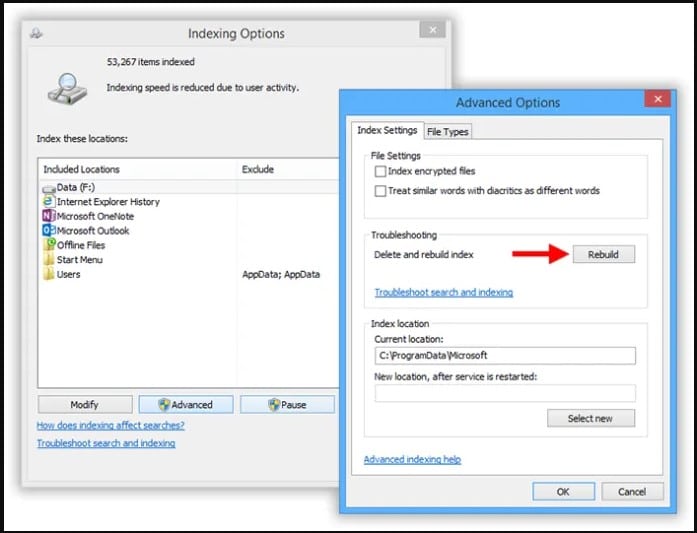Click the Select new button
Image resolution: width=697 pixels, height=533 pixels.
click(591, 418)
